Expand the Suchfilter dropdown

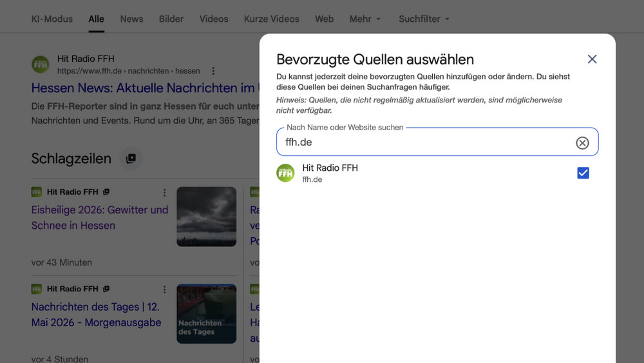click(x=424, y=19)
